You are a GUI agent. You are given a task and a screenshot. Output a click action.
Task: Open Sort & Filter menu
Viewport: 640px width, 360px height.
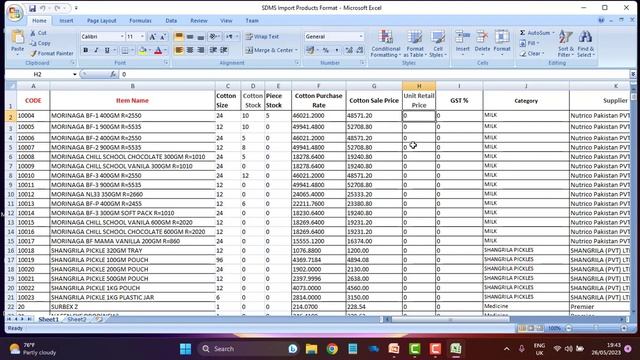pyautogui.click(x=566, y=44)
